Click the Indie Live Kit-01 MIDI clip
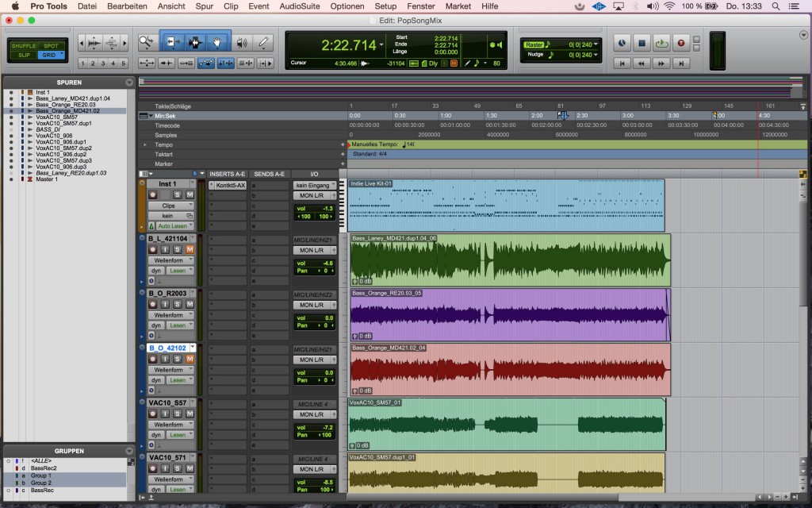 click(x=506, y=206)
